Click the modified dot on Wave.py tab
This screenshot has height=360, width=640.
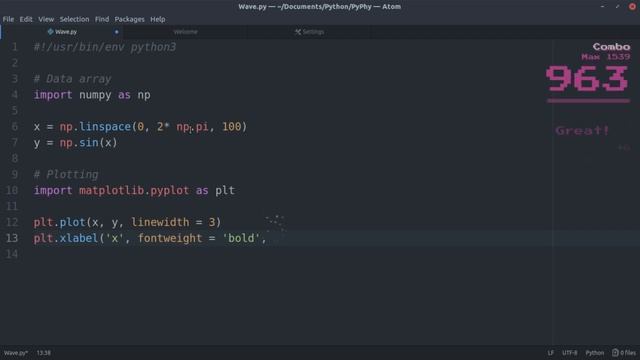(x=116, y=32)
